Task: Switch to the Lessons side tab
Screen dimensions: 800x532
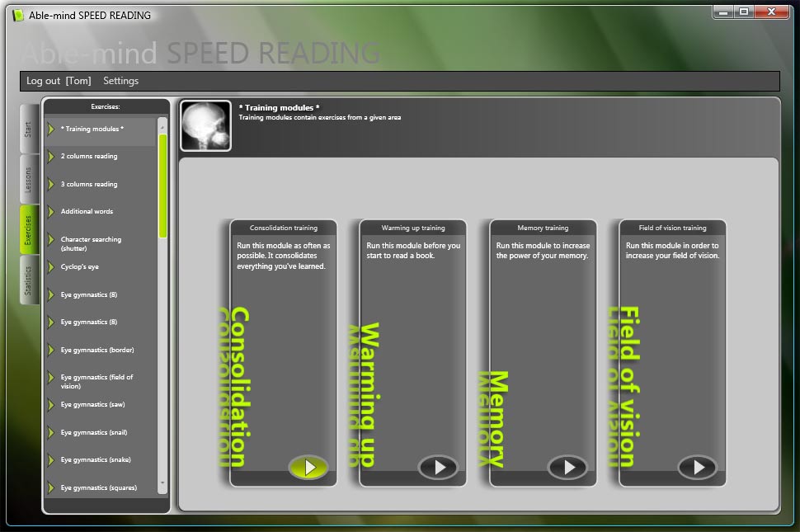Action: pos(29,180)
